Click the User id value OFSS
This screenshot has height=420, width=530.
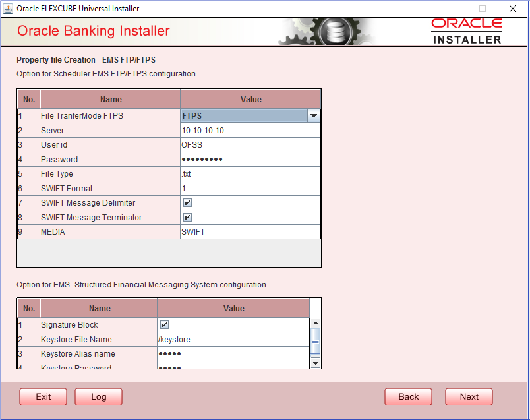[x=250, y=145]
